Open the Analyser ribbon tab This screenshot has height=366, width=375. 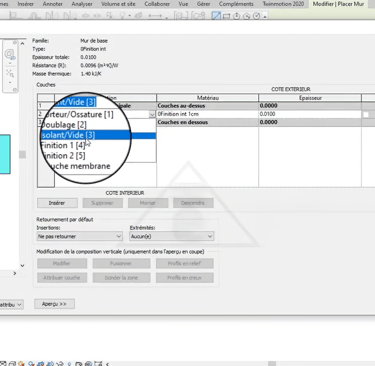coord(82,4)
